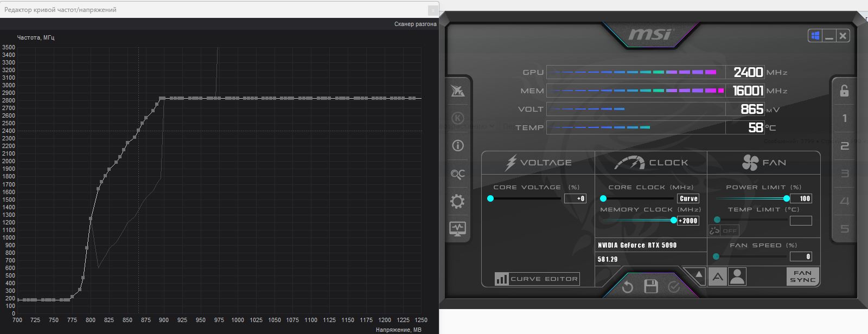Click the msi logo at top
Screen dimensions: 868x334
point(650,35)
